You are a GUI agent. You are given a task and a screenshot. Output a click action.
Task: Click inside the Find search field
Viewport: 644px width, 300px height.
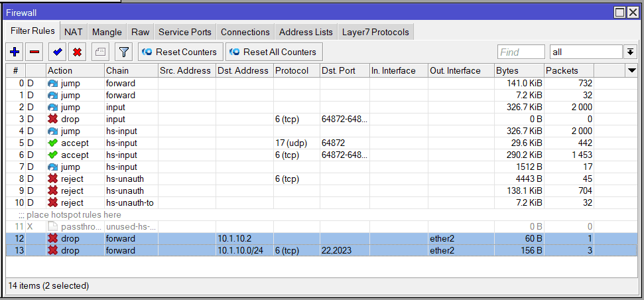pos(521,52)
